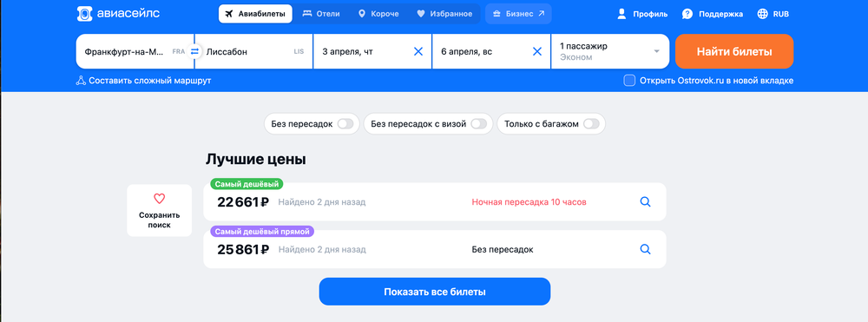The height and width of the screenshot is (322, 868).
Task: Click the Составить сложный маршрут route icon
Action: [x=81, y=81]
